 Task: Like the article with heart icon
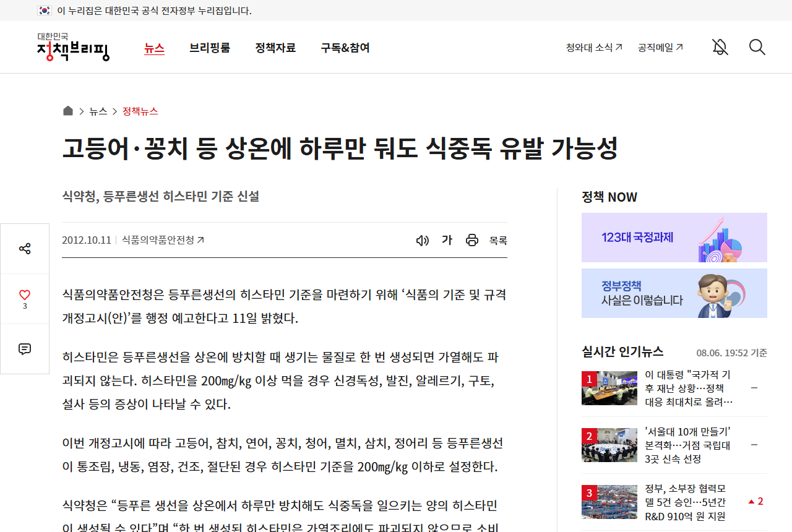click(25, 295)
